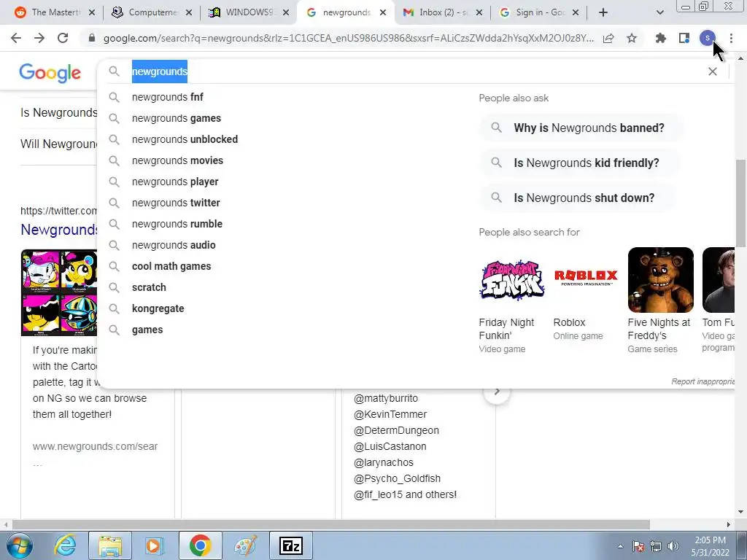
Task: Clear the search box with X
Action: point(713,71)
